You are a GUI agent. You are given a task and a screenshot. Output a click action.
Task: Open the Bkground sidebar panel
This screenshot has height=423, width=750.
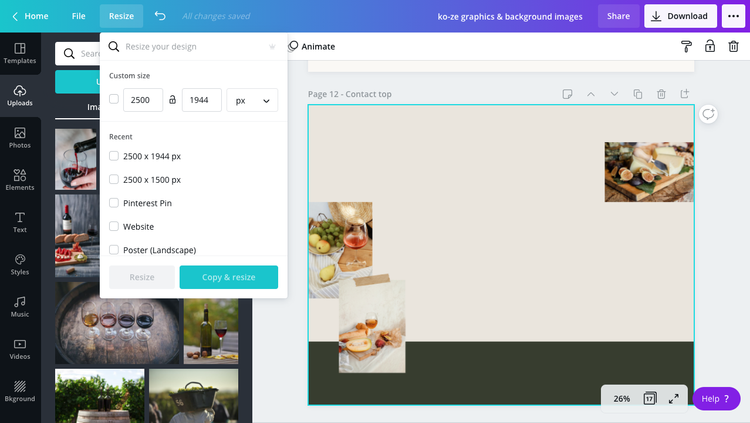[20, 391]
